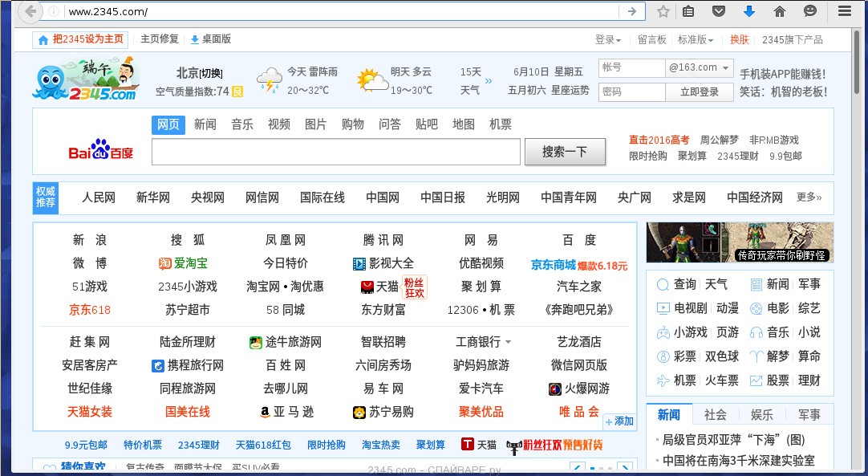The height and width of the screenshot is (476, 868).
Task: Switch to the 社会 news tab
Action: pyautogui.click(x=716, y=414)
